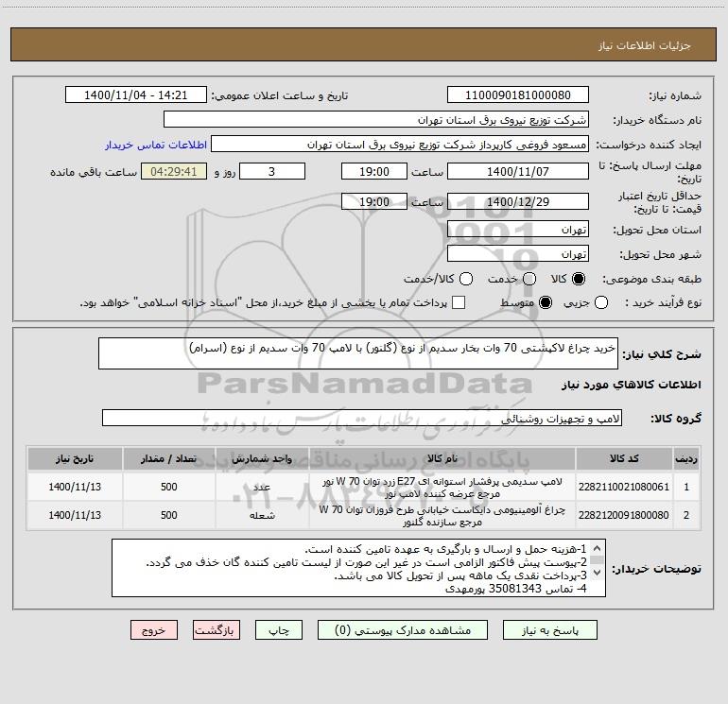The height and width of the screenshot is (704, 728).
Task: Click the پاسخ به نیاز button
Action: point(549,630)
